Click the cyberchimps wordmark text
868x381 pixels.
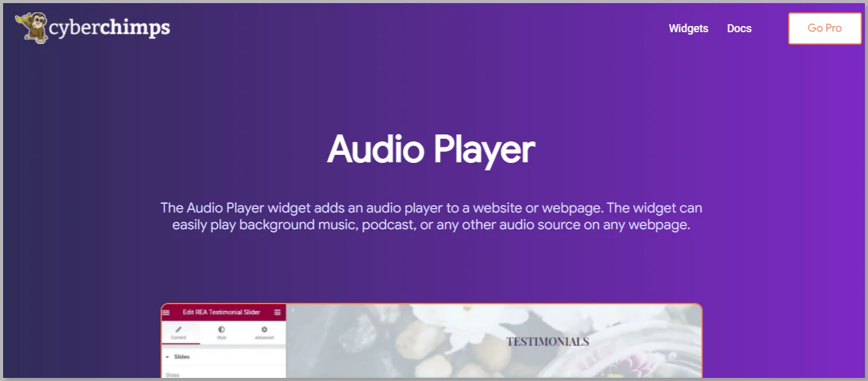coord(110,28)
